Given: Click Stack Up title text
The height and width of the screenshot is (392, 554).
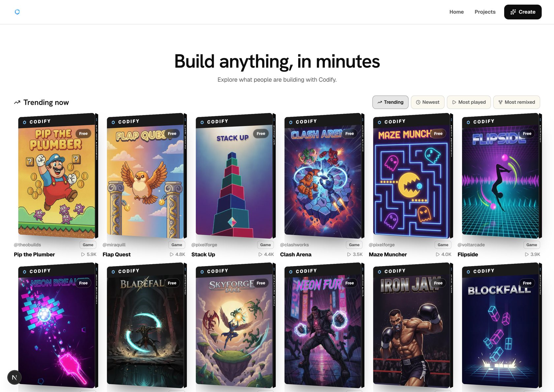Looking at the screenshot, I should tap(203, 254).
